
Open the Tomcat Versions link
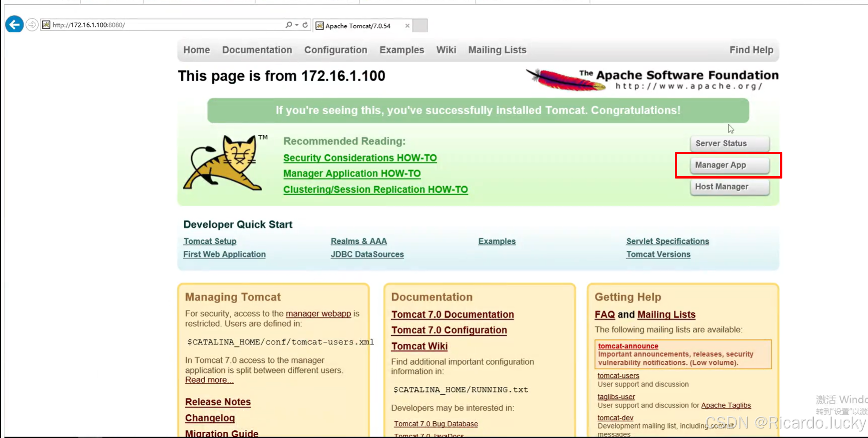[658, 254]
